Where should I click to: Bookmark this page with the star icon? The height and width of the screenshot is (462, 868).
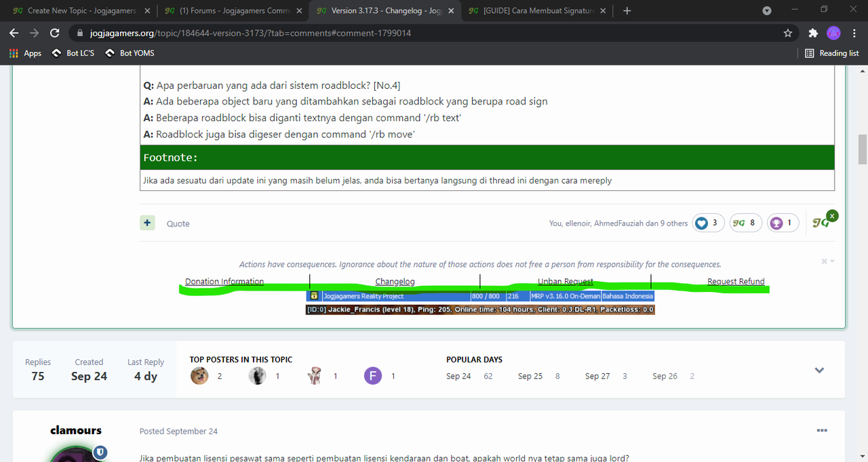tap(787, 33)
